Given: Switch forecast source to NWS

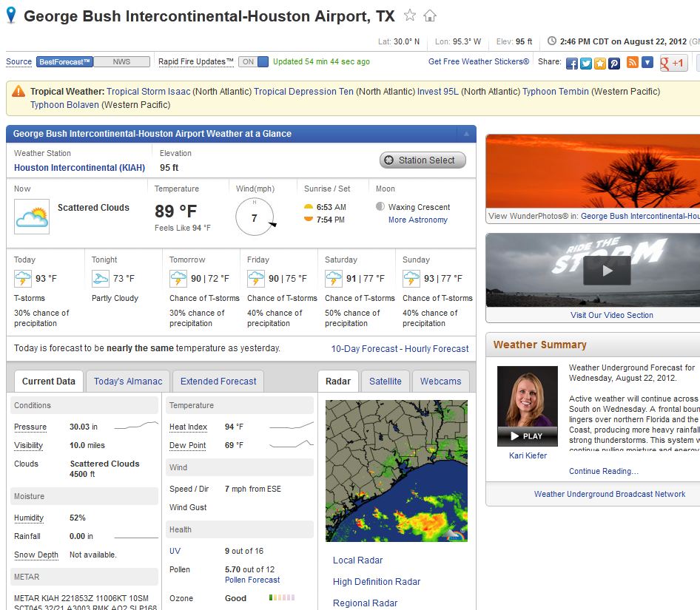Looking at the screenshot, I should [121, 61].
